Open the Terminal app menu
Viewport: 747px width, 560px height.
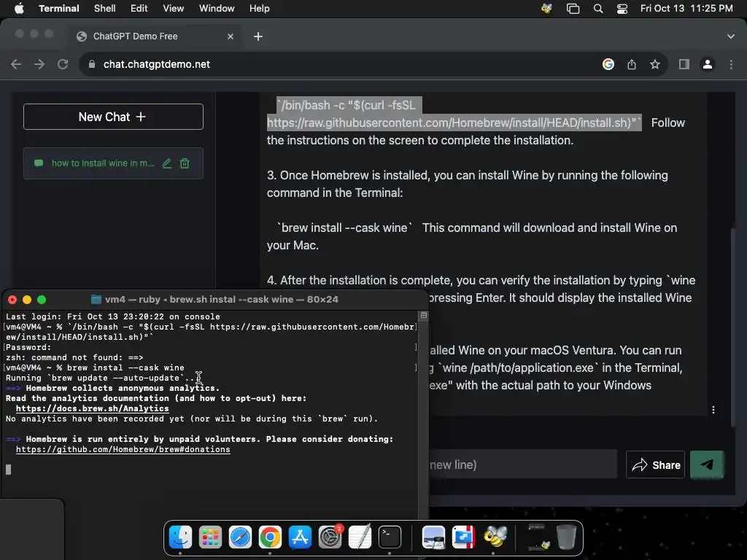pyautogui.click(x=59, y=8)
